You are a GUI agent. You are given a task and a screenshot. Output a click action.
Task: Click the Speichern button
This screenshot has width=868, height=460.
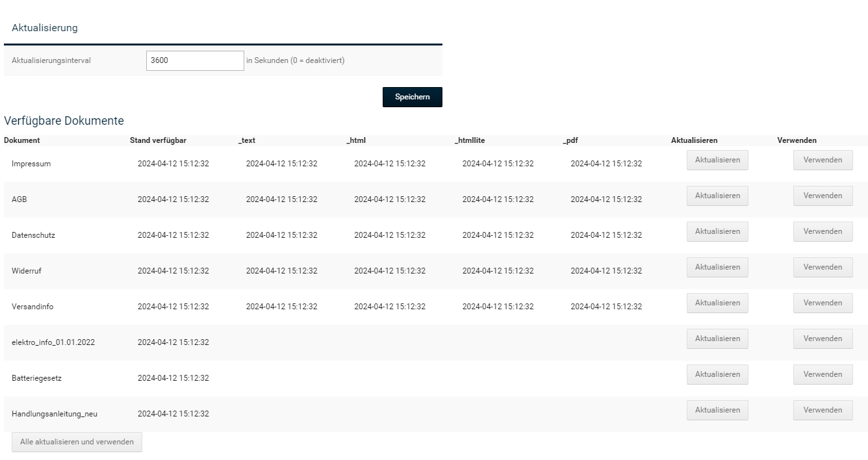[412, 97]
